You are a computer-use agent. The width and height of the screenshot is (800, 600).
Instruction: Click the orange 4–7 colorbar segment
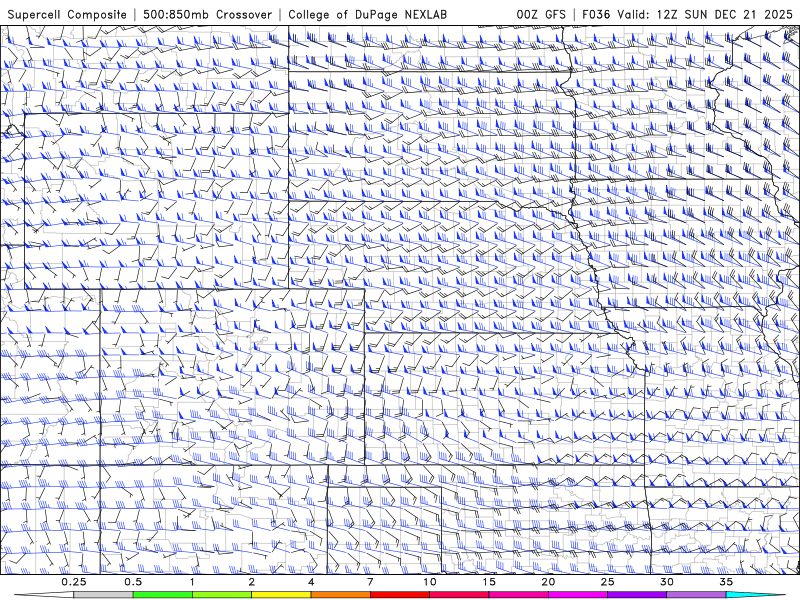click(340, 595)
